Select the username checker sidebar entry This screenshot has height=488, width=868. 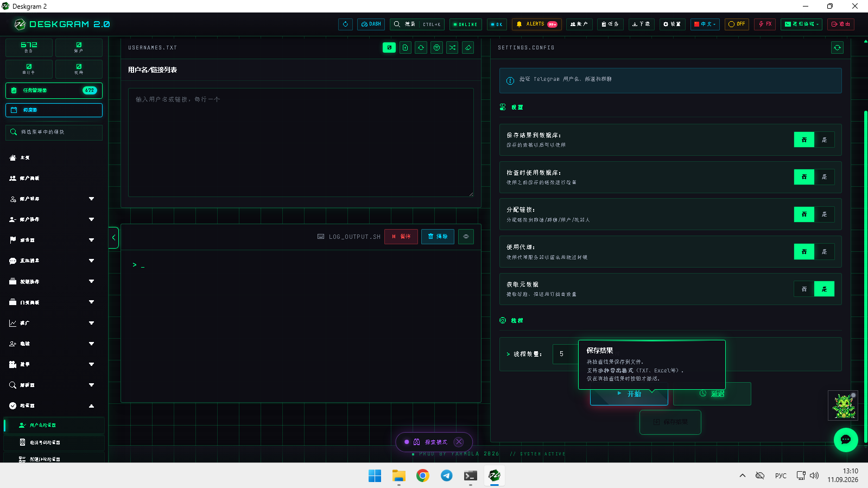coord(54,425)
